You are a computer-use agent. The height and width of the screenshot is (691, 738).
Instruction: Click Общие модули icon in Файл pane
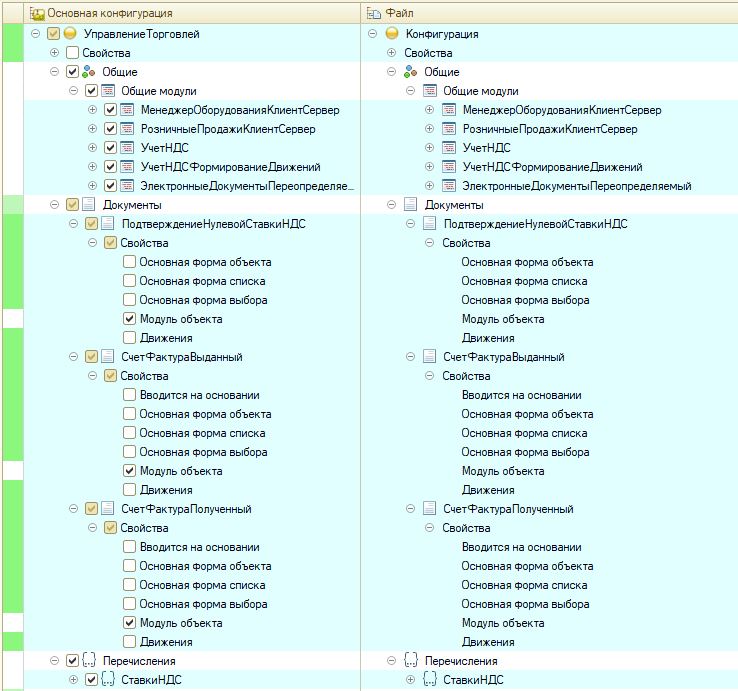coord(430,90)
